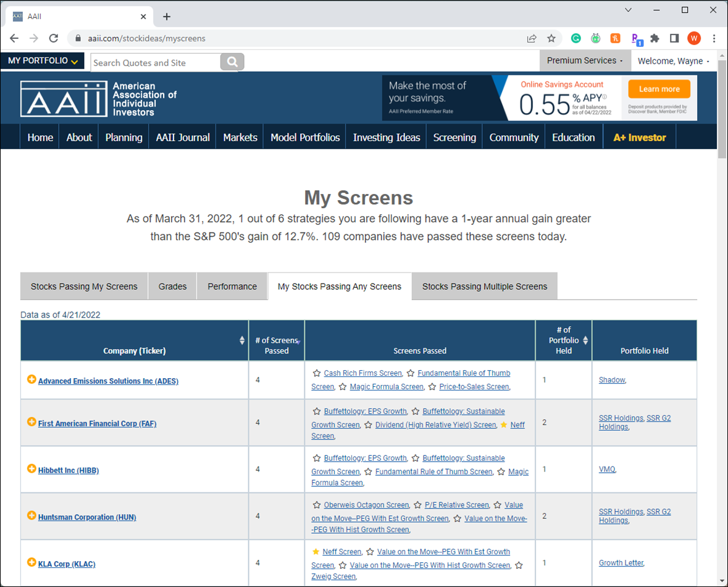
Task: Open Community navigation item
Action: (514, 138)
